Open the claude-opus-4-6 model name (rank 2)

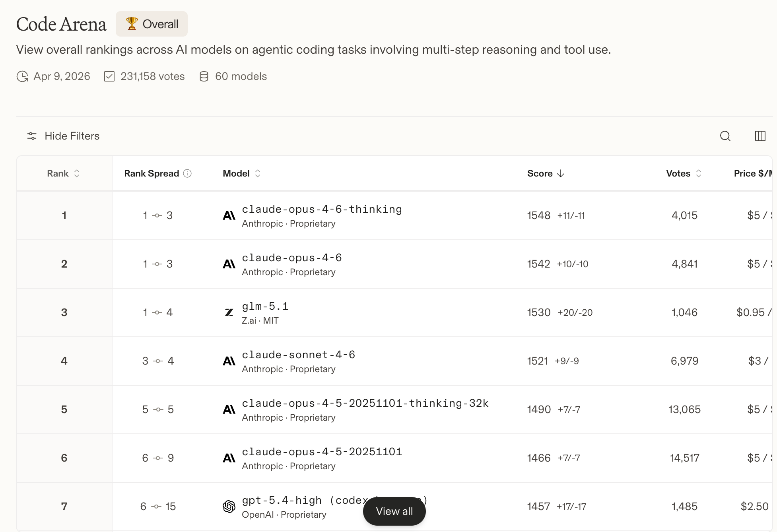tap(292, 258)
